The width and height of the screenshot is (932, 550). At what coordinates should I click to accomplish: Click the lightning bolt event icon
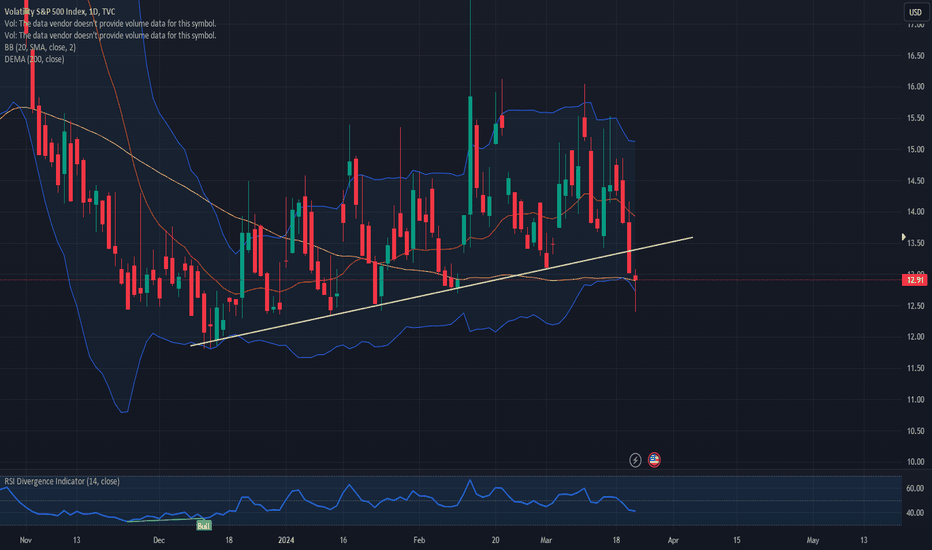click(x=635, y=460)
